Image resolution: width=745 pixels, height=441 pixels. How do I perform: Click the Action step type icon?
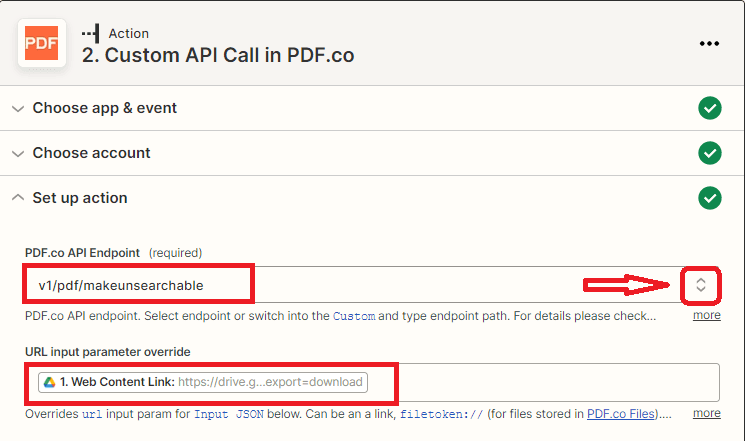[91, 33]
